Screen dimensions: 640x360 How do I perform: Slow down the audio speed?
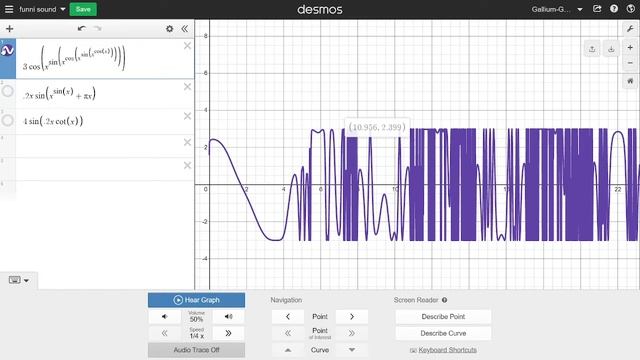coord(164,333)
